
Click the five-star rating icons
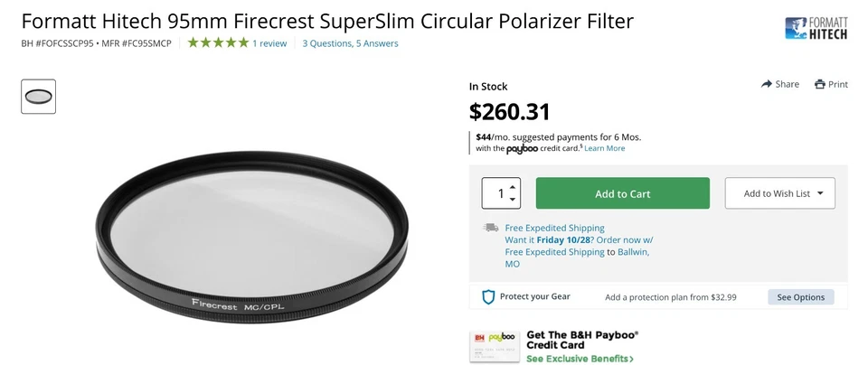pyautogui.click(x=218, y=42)
